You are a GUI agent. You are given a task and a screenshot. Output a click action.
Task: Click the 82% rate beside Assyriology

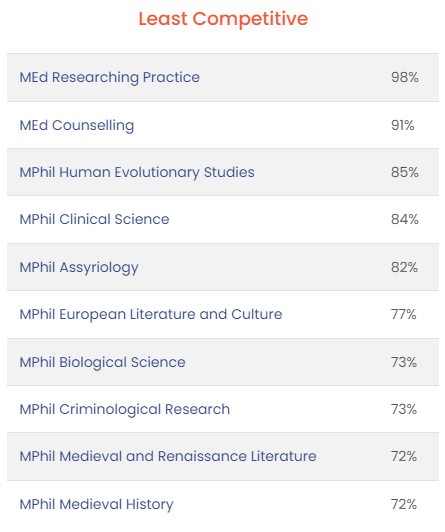tap(404, 267)
